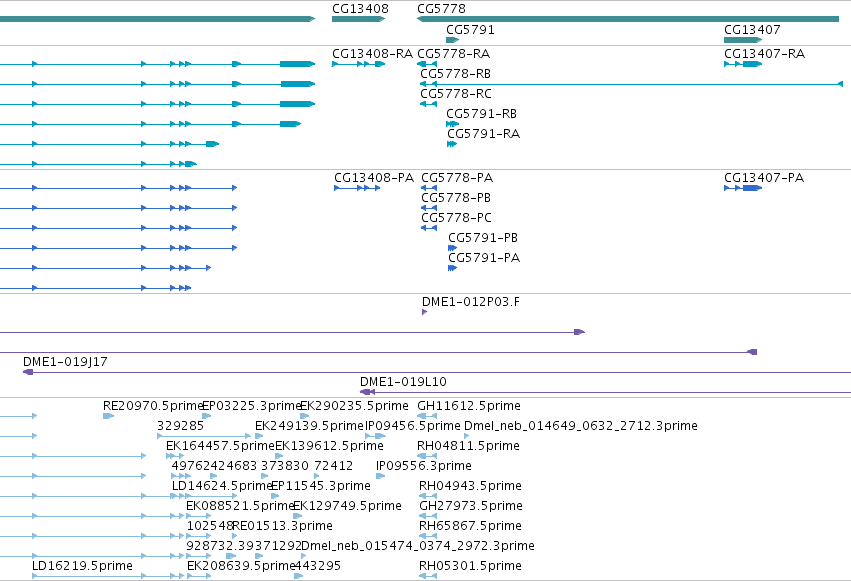Select the 329285 EST label

click(180, 426)
